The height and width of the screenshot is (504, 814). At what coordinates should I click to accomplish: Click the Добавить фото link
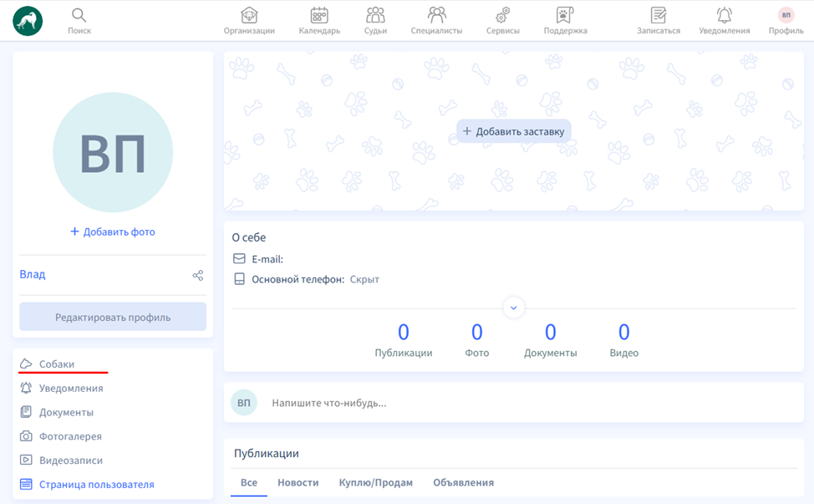(113, 232)
